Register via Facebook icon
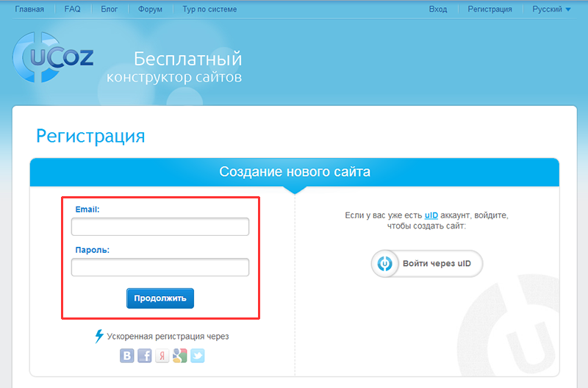588x388 pixels. (x=144, y=356)
